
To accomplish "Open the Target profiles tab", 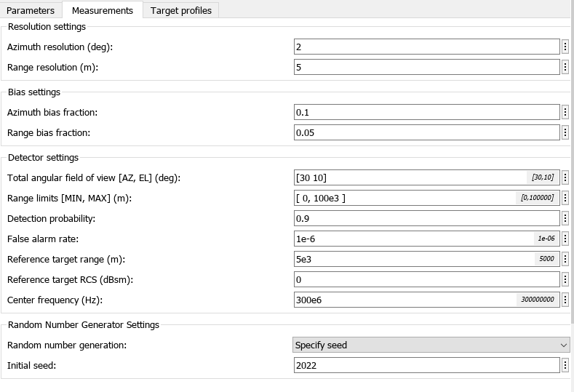I will click(181, 10).
